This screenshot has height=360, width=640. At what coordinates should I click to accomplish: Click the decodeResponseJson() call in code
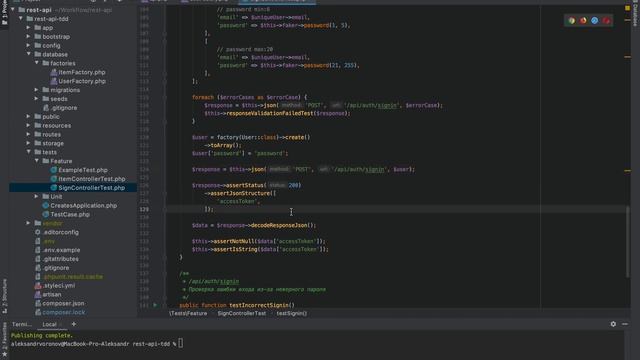(283, 225)
